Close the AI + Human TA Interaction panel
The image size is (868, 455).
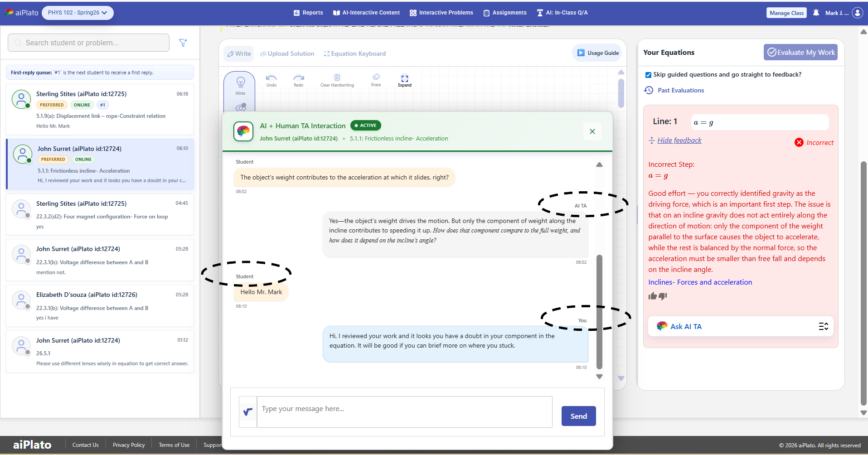(x=592, y=131)
